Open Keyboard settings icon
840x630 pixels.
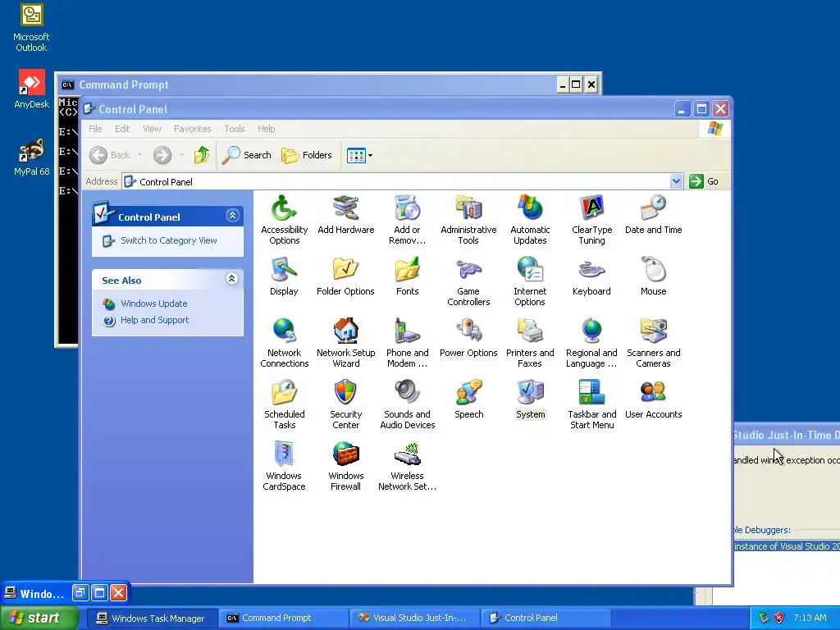(x=591, y=276)
